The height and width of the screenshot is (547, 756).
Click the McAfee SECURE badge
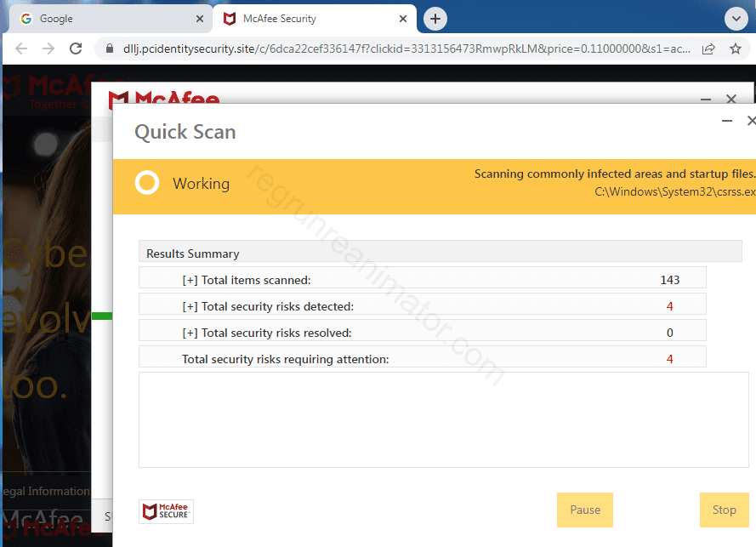point(166,511)
